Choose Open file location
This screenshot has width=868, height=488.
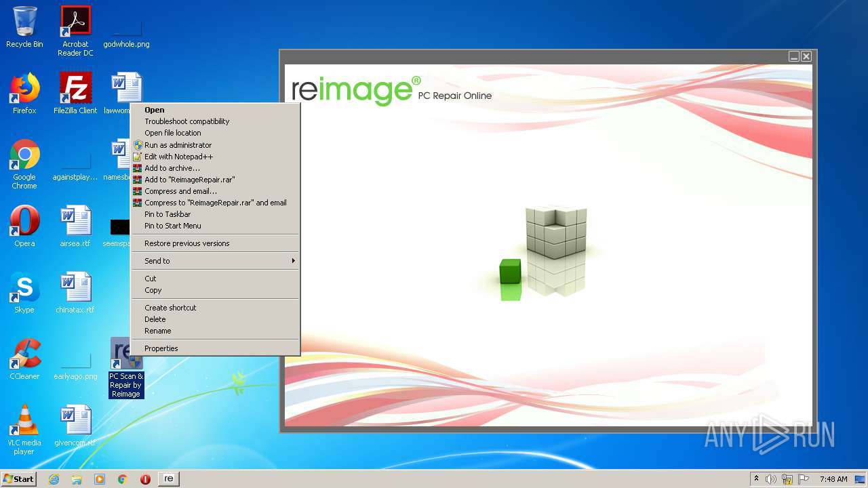[215, 133]
